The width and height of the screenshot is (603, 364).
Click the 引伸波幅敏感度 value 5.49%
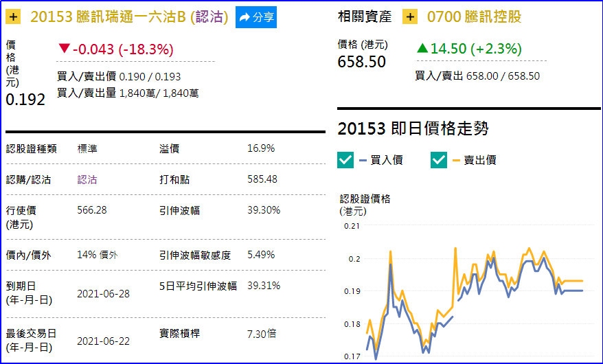pos(261,255)
